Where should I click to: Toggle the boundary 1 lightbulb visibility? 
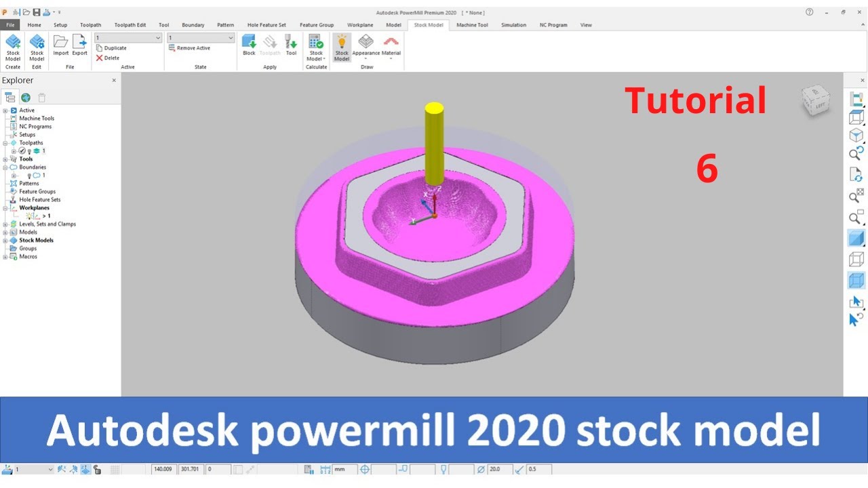coord(29,176)
